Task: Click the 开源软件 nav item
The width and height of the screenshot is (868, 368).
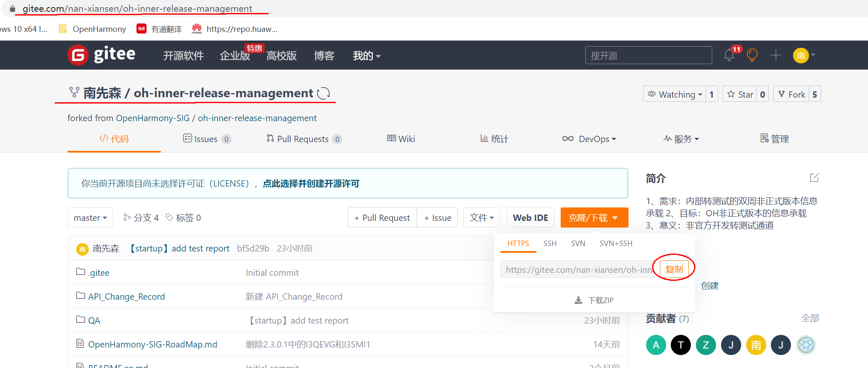Action: [x=183, y=56]
